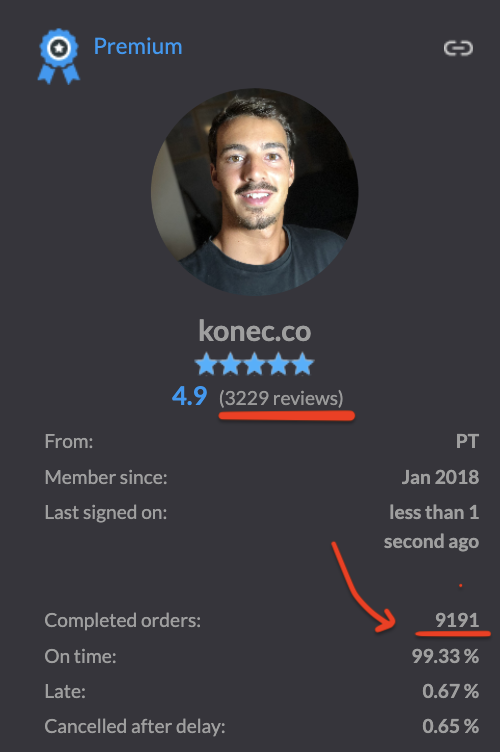500x752 pixels.
Task: Click the fifth rating star
Action: tap(302, 364)
